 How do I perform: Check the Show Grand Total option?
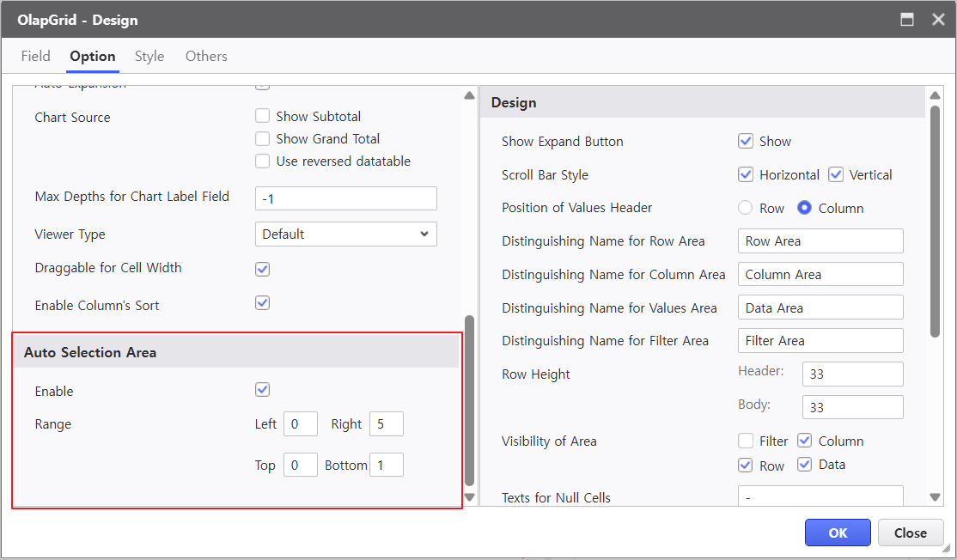(x=263, y=138)
